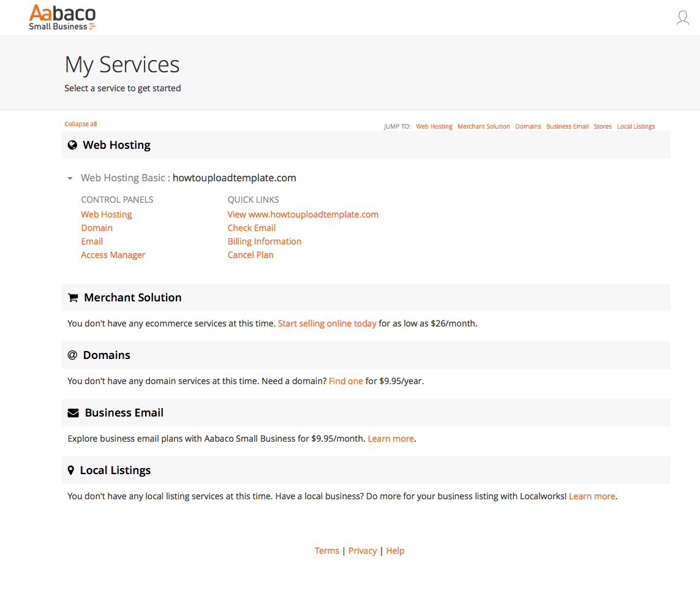The width and height of the screenshot is (700, 593).
Task: Jump to Domains section
Action: [528, 126]
